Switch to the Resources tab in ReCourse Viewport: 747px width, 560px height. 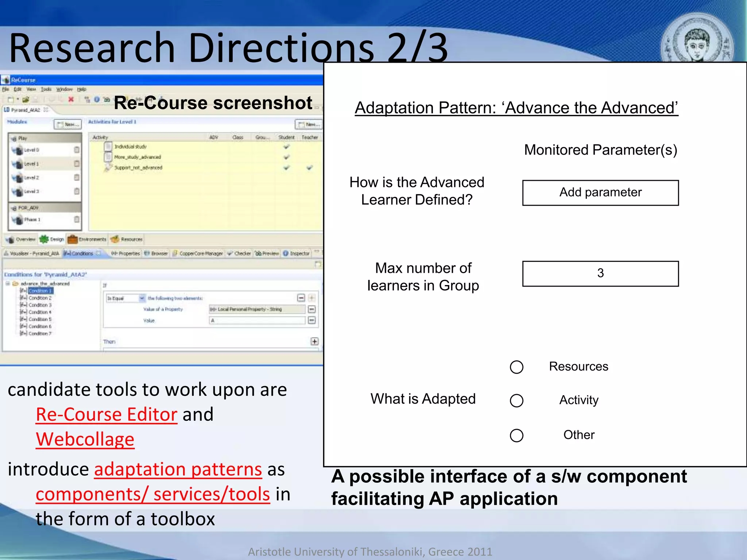tap(127, 239)
